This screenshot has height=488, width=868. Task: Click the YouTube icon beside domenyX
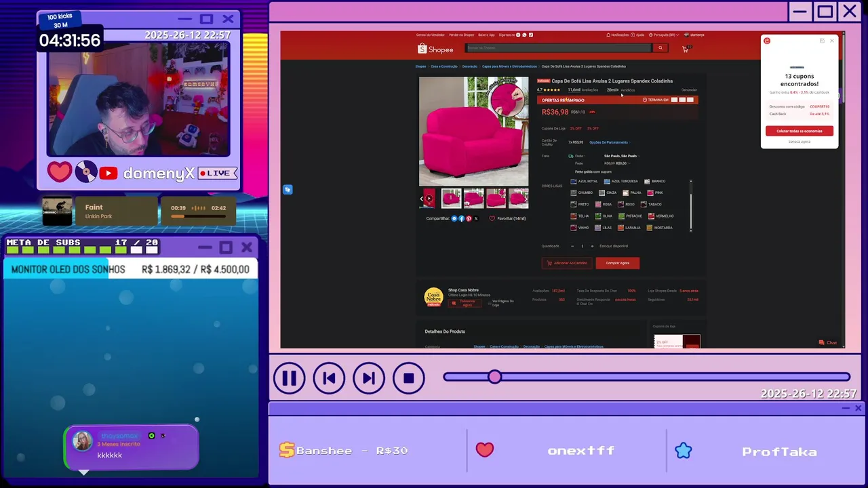click(x=108, y=174)
